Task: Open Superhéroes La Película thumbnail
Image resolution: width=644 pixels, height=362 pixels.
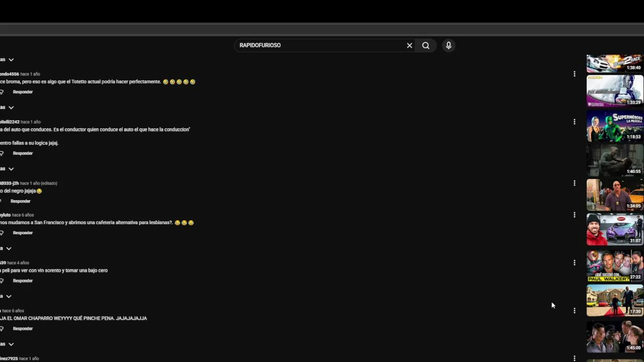Action: coord(615,126)
